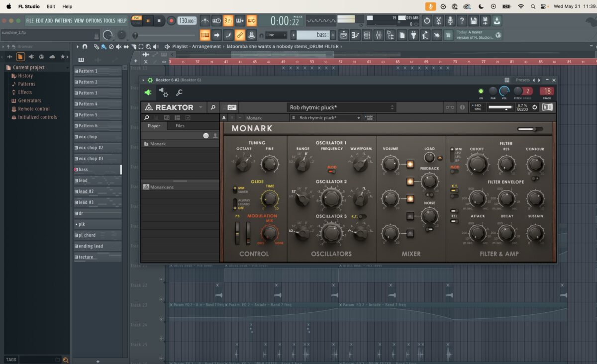The height and width of the screenshot is (364, 597).
Task: Open the Presets menu in plugin window
Action: pos(523,80)
